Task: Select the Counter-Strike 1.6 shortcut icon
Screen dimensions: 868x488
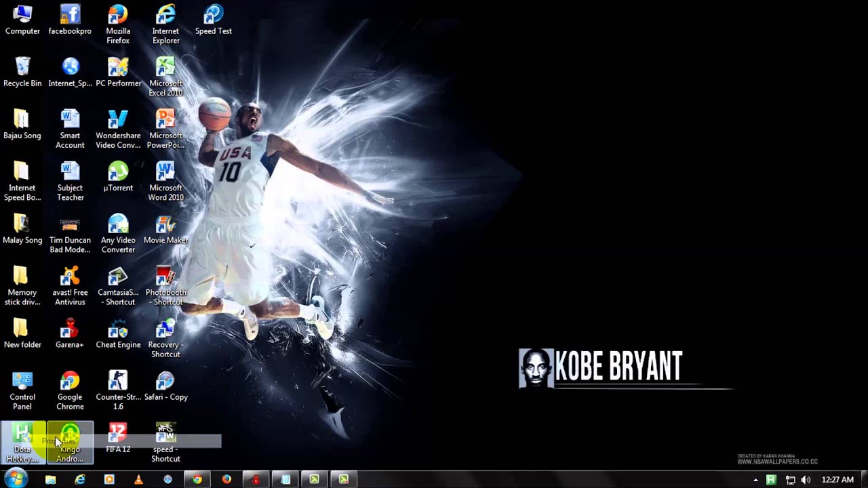Action: 118,391
